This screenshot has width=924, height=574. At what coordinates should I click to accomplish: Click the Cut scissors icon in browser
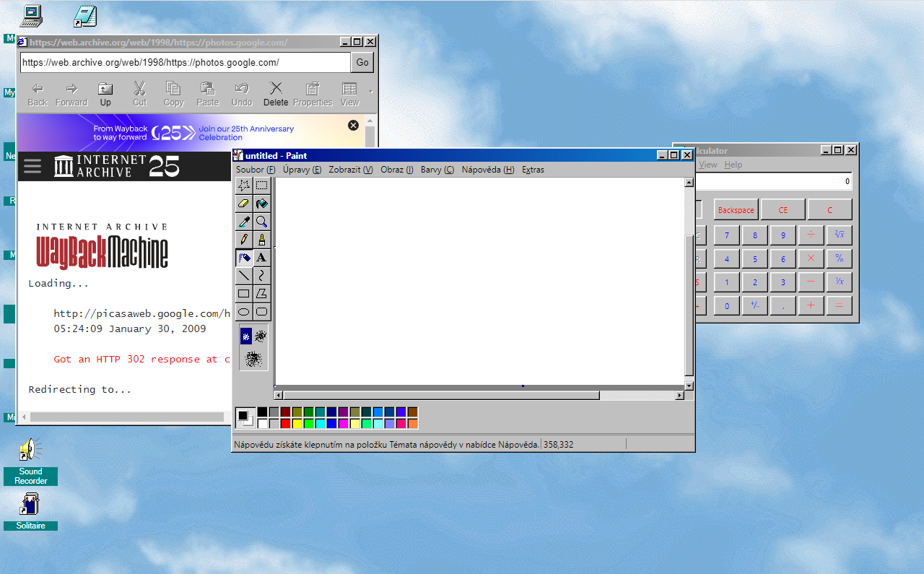[x=140, y=95]
